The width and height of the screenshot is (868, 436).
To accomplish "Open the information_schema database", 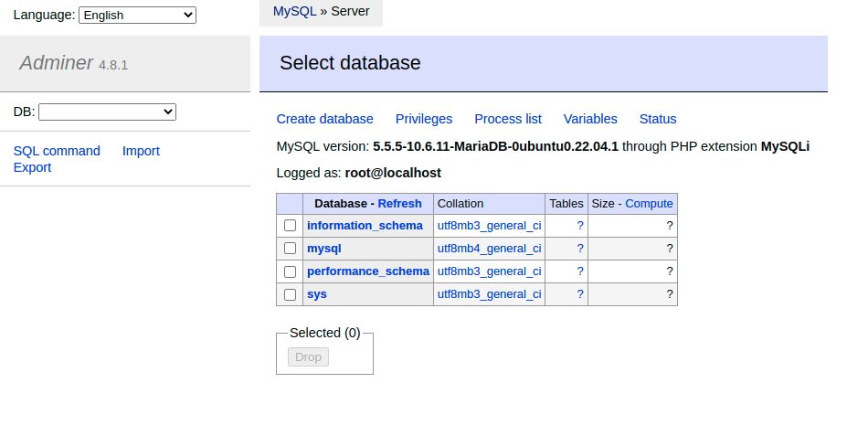I will [x=365, y=226].
